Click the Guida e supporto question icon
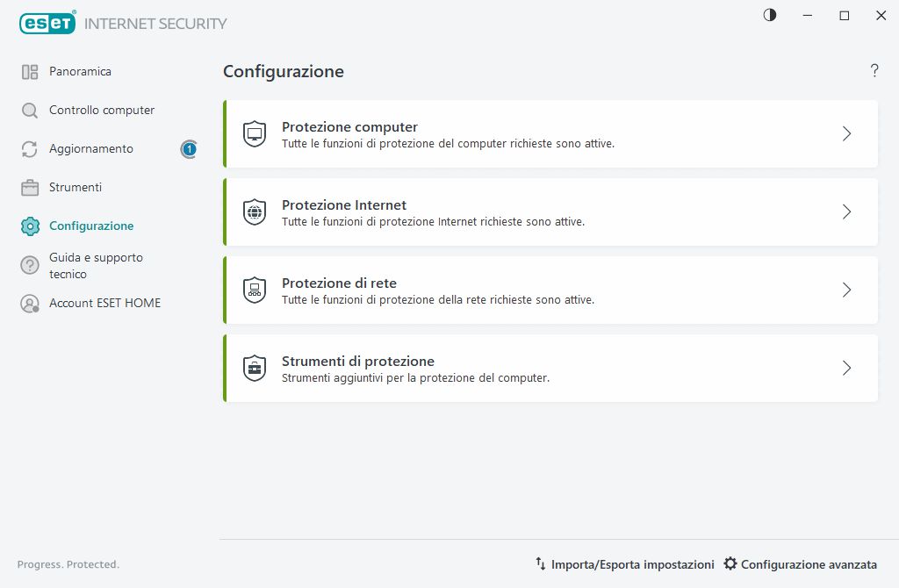The image size is (899, 588). point(30,265)
